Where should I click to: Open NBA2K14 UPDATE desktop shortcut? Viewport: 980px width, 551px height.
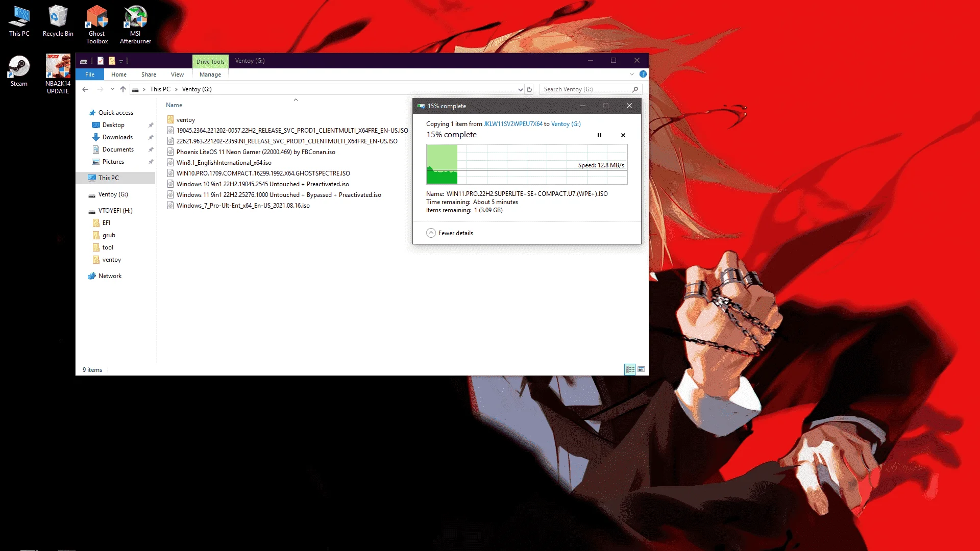pos(58,74)
